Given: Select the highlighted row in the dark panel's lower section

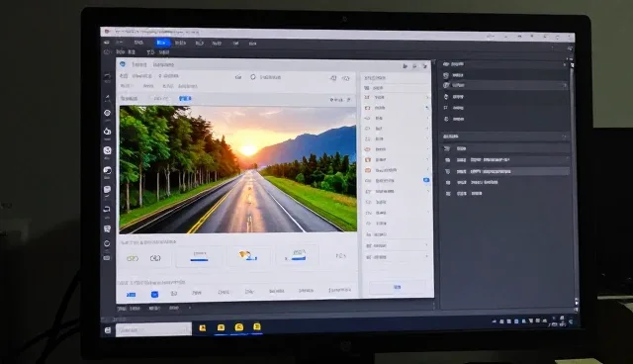Looking at the screenshot, I should tap(506, 171).
